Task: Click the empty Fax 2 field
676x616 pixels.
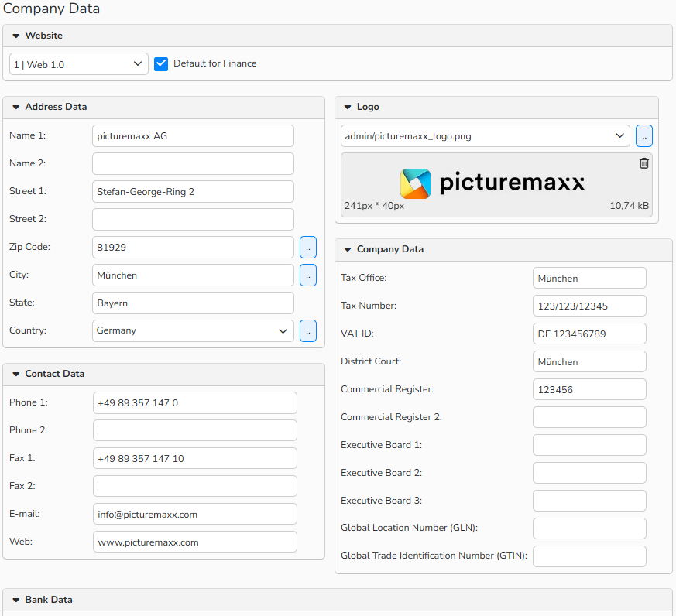Action: click(x=195, y=486)
